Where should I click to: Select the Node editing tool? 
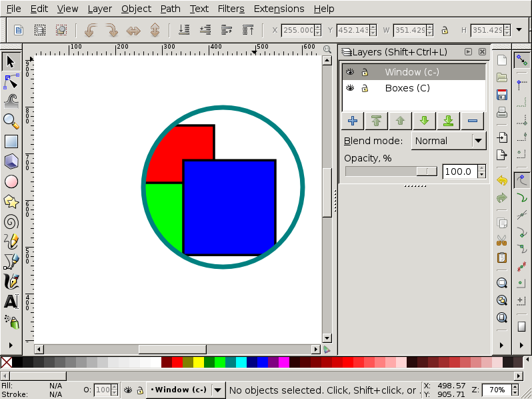pyautogui.click(x=11, y=82)
